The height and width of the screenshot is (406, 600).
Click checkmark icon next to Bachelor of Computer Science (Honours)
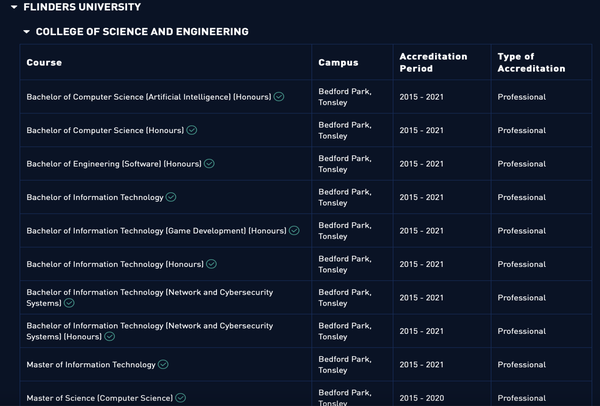[192, 130]
